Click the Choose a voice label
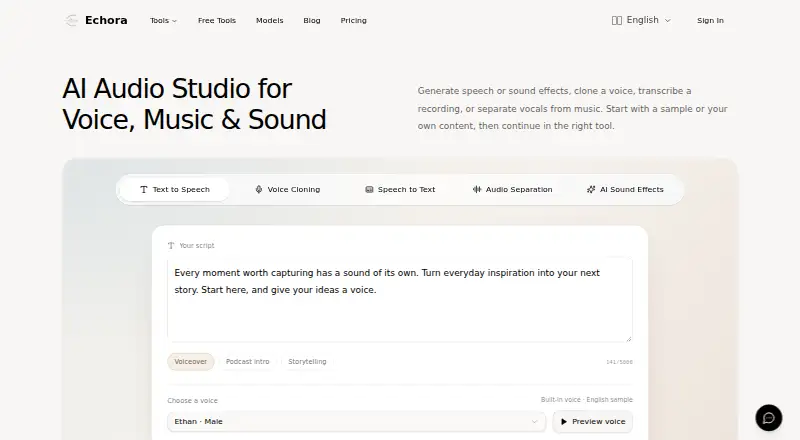The height and width of the screenshot is (440, 800). click(x=192, y=401)
